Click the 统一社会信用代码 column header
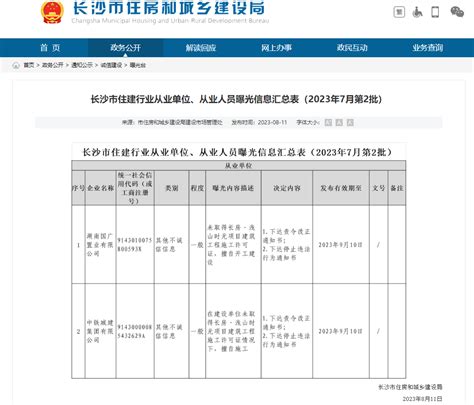The width and height of the screenshot is (474, 405). tap(135, 188)
